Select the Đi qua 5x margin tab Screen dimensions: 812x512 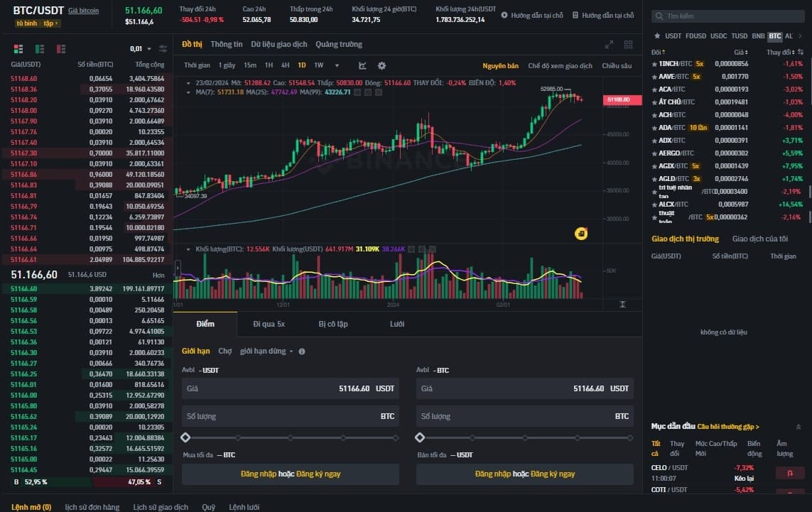(269, 324)
